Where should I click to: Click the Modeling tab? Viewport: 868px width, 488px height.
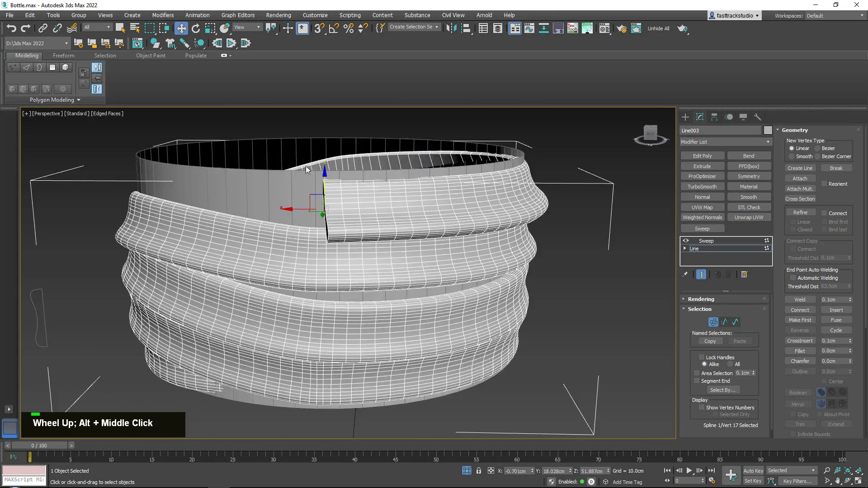point(26,56)
